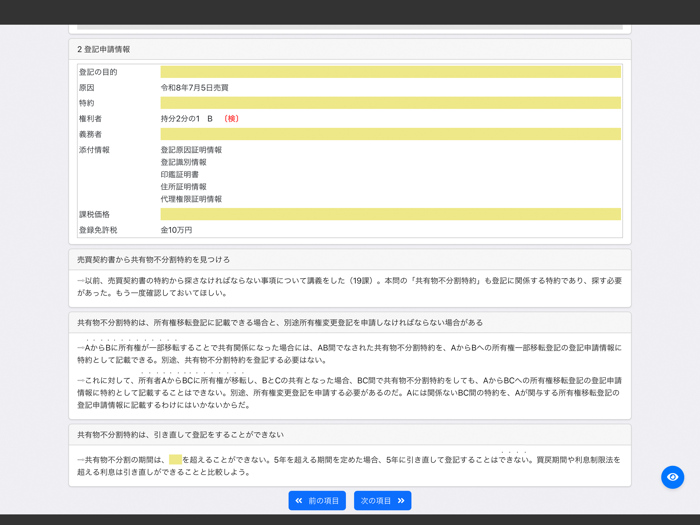Click the 代理権限証明情報 attachment line
This screenshot has height=525, width=700.
[191, 199]
